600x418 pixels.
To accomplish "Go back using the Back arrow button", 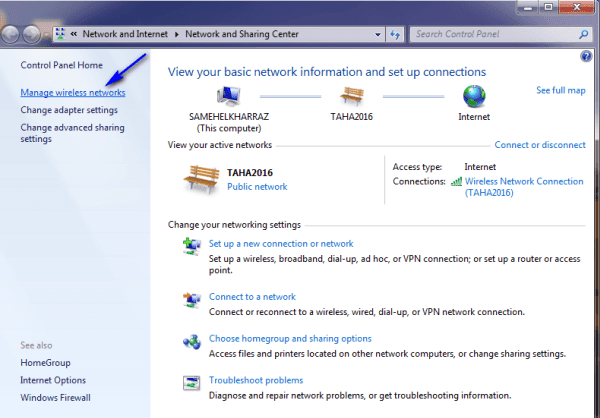I will click(13, 34).
